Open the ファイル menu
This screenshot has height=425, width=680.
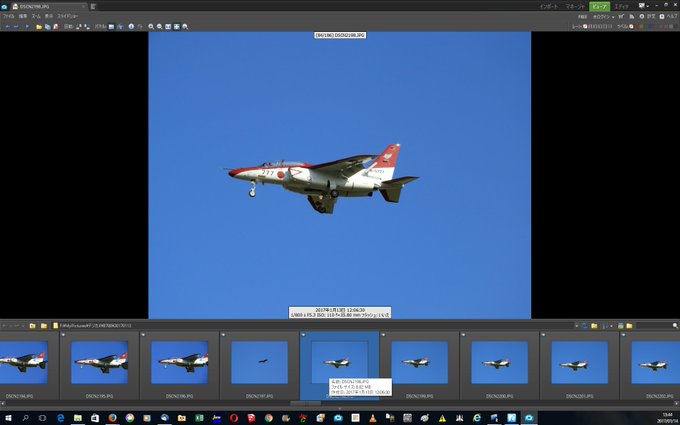(x=9, y=16)
